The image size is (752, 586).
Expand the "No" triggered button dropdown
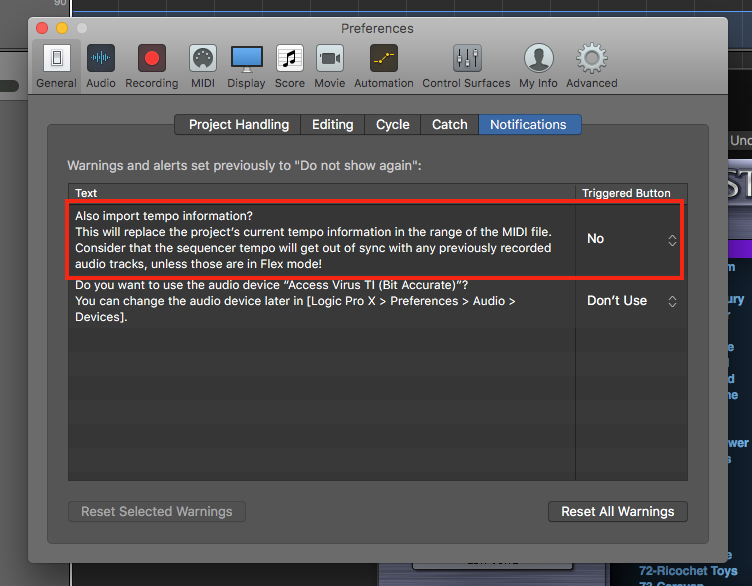631,239
